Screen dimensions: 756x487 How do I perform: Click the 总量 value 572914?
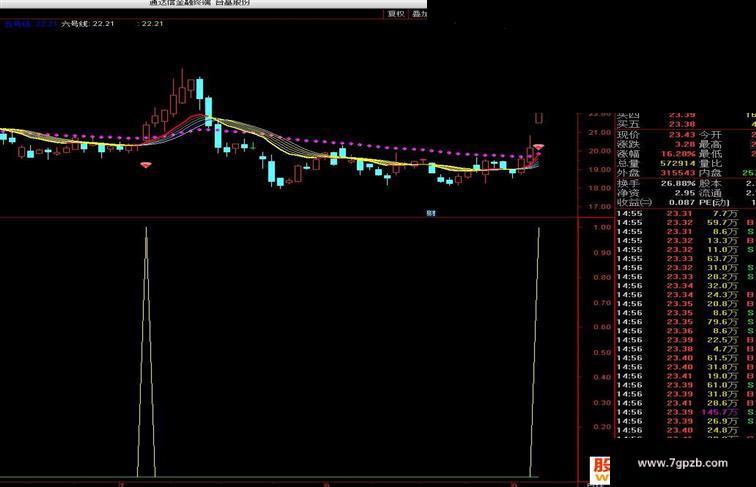(x=678, y=163)
